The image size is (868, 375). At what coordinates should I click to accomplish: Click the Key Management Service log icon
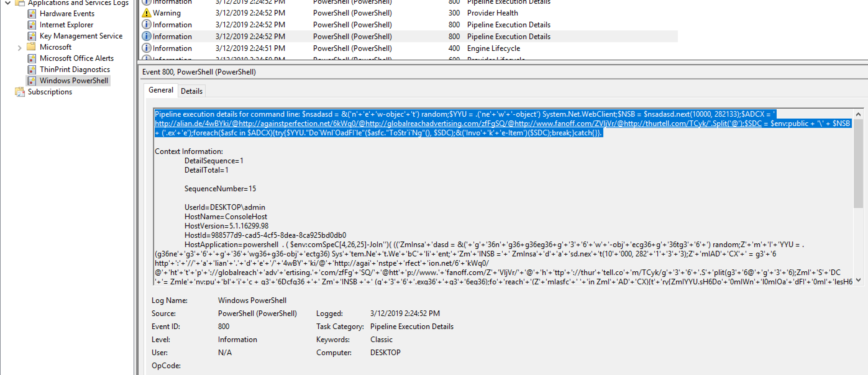(x=32, y=36)
